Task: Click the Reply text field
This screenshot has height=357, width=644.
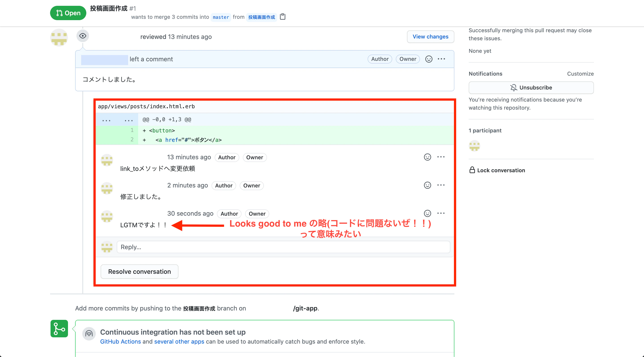Action: [x=283, y=247]
